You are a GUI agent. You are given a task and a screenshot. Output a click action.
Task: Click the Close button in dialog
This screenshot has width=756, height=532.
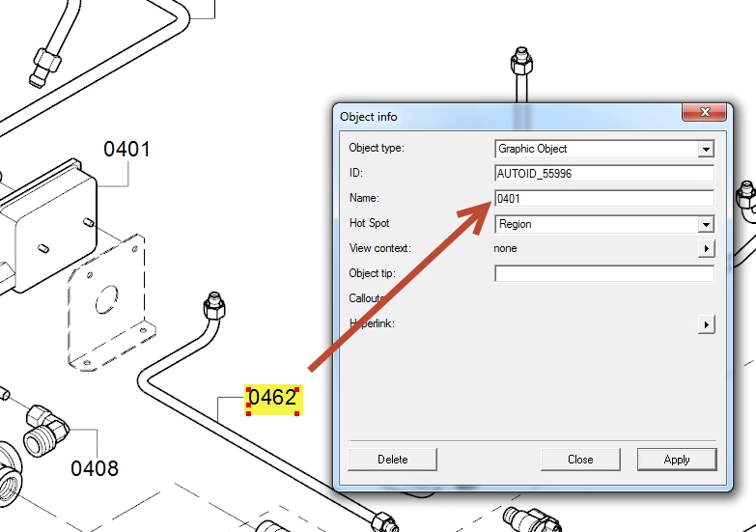point(580,460)
